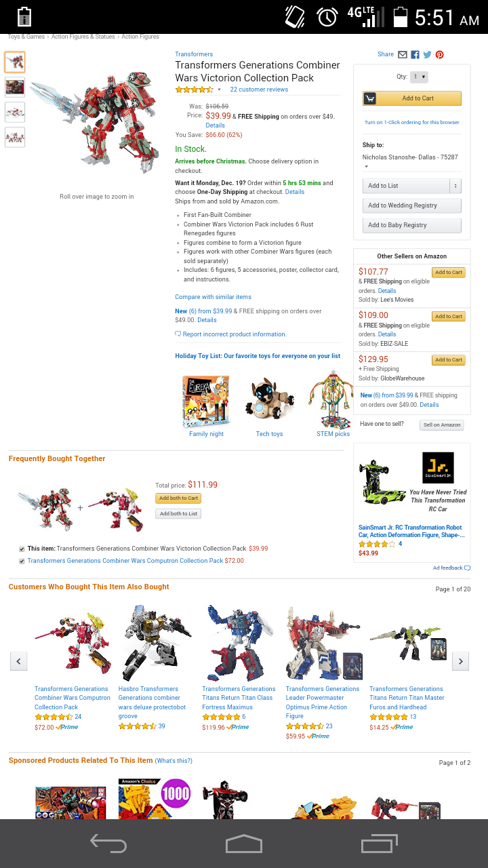
Task: Open Toys & Games breadcrumb
Action: [x=26, y=37]
